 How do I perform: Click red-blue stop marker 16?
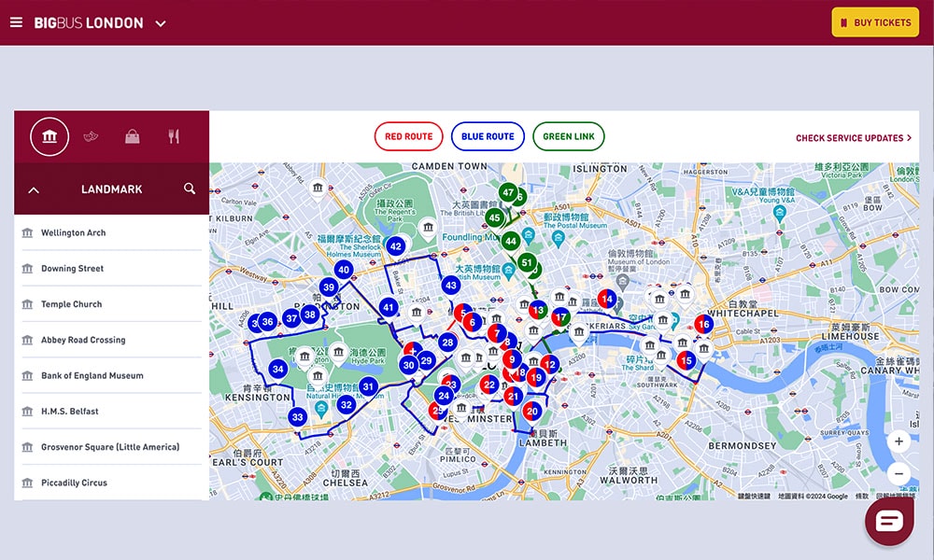704,325
